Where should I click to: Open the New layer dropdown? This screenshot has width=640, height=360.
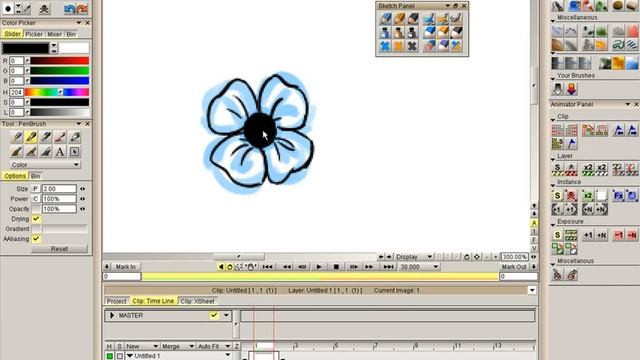141,346
